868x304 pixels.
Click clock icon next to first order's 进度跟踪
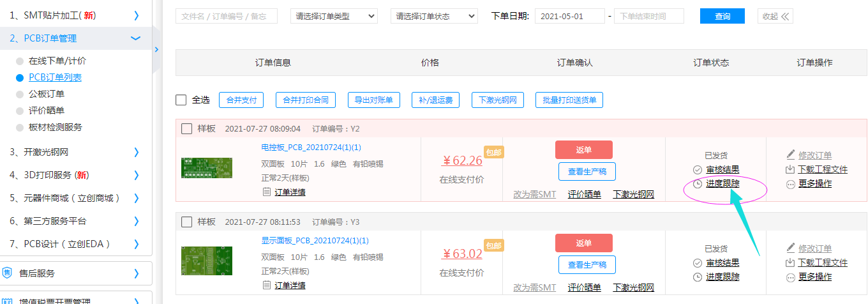point(698,184)
